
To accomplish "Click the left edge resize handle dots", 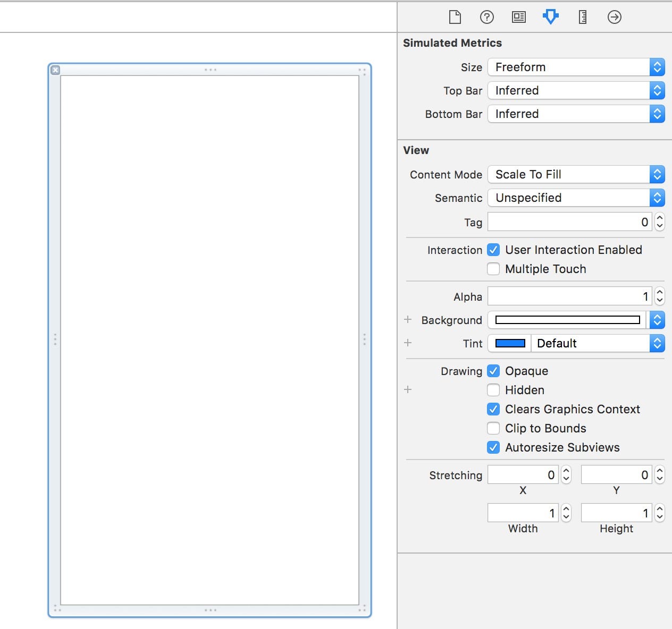I will click(55, 339).
